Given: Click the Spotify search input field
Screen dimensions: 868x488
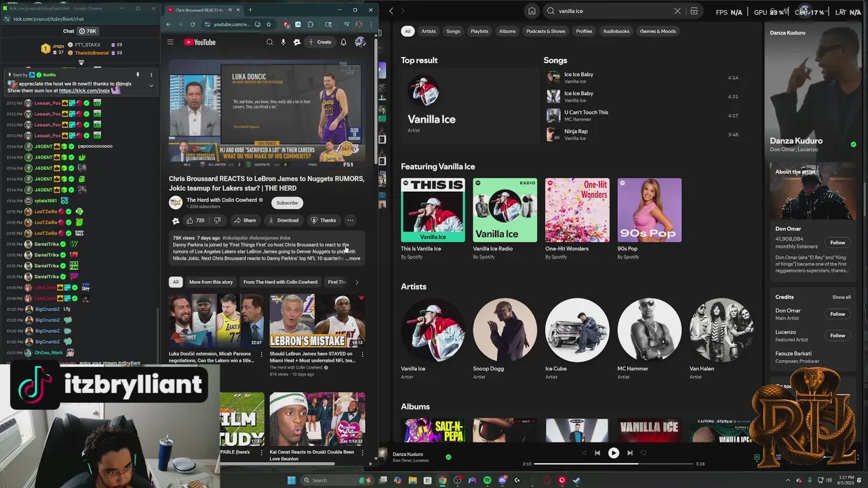Looking at the screenshot, I should pos(614,11).
